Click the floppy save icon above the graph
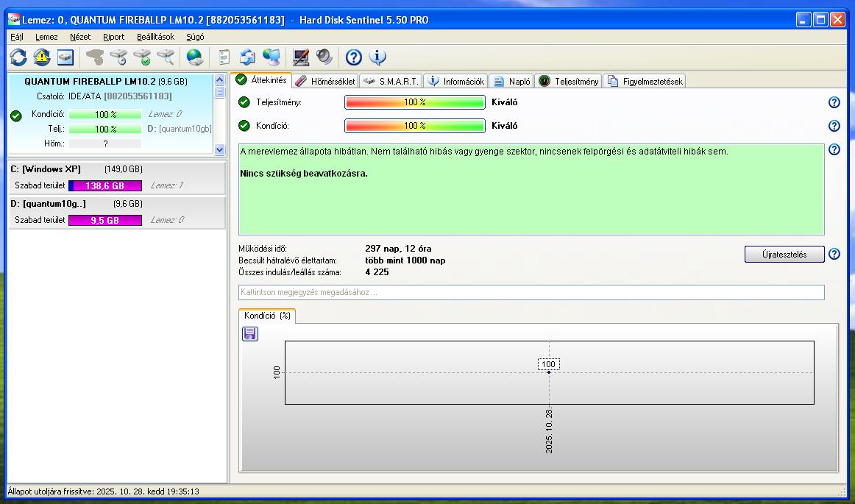The height and width of the screenshot is (504, 855). (250, 334)
